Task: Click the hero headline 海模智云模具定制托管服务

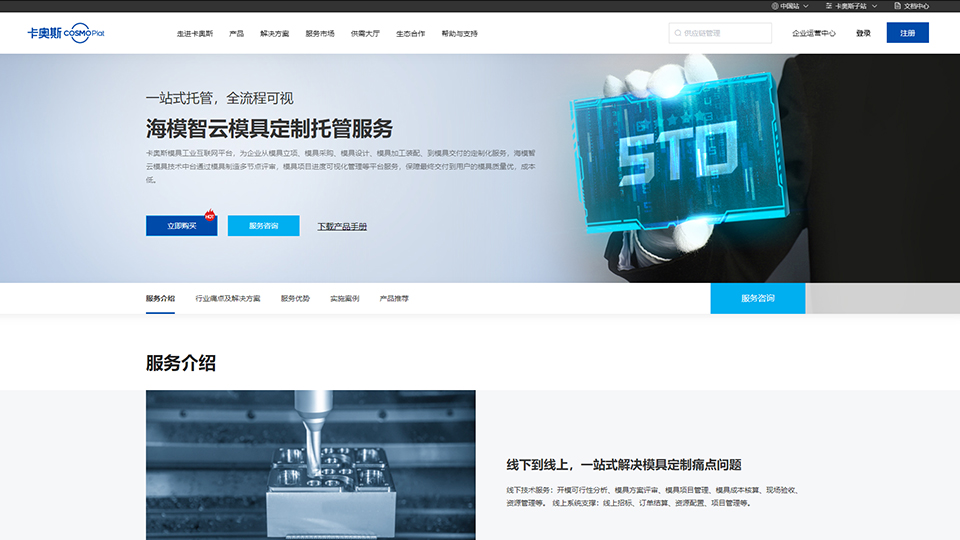Action: pos(269,129)
